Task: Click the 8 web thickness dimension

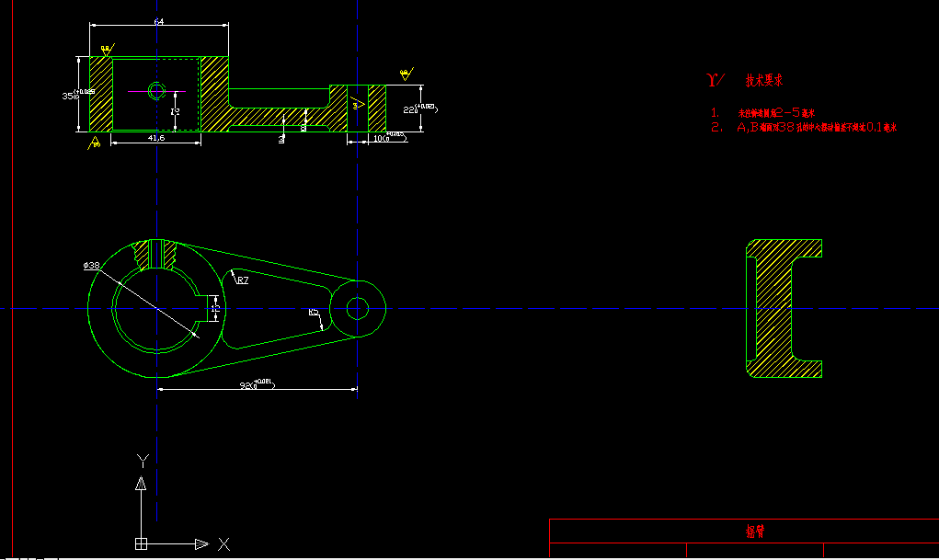Action: [x=303, y=128]
